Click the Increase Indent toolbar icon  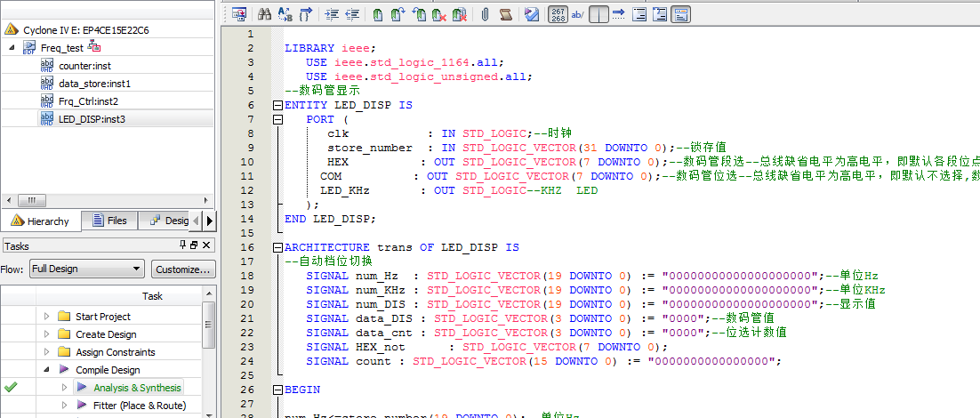[x=332, y=14]
